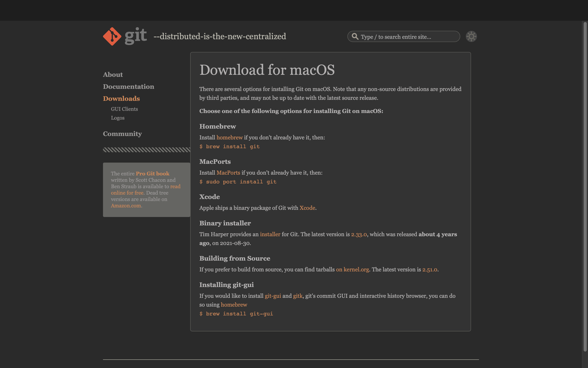Image resolution: width=588 pixels, height=368 pixels.
Task: Click version 2.33.0 link
Action: (x=359, y=234)
